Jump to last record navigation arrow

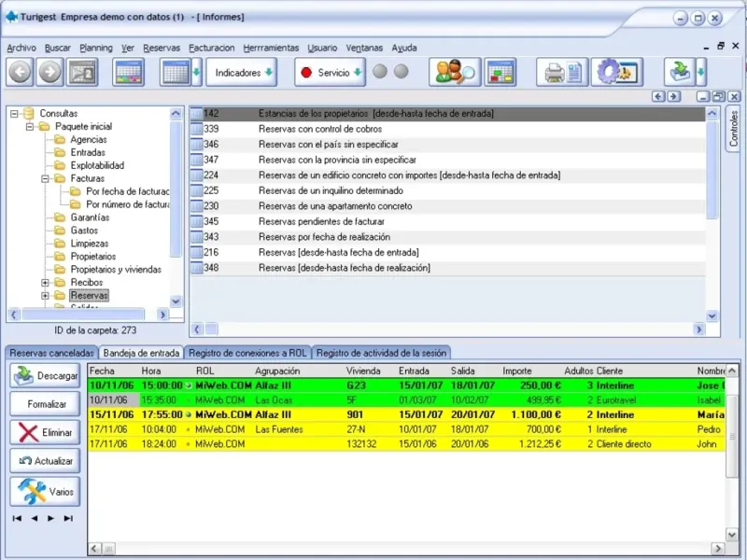click(x=67, y=517)
